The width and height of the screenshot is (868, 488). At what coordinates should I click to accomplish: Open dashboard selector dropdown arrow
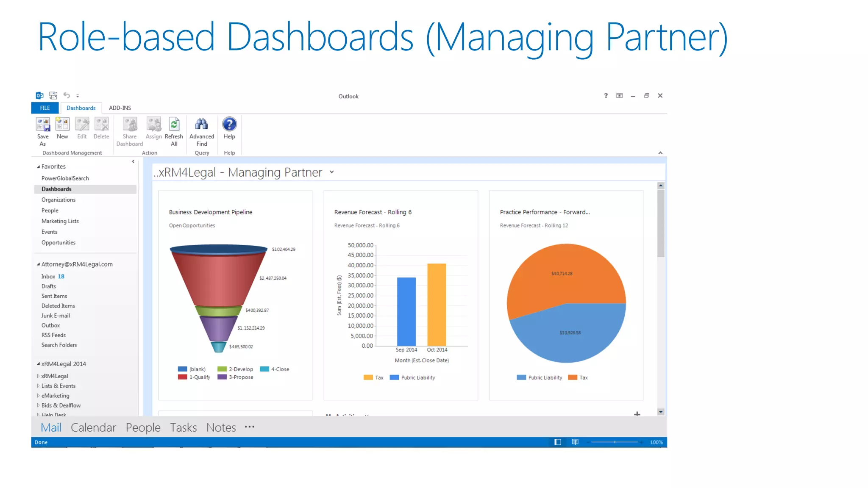tap(332, 172)
